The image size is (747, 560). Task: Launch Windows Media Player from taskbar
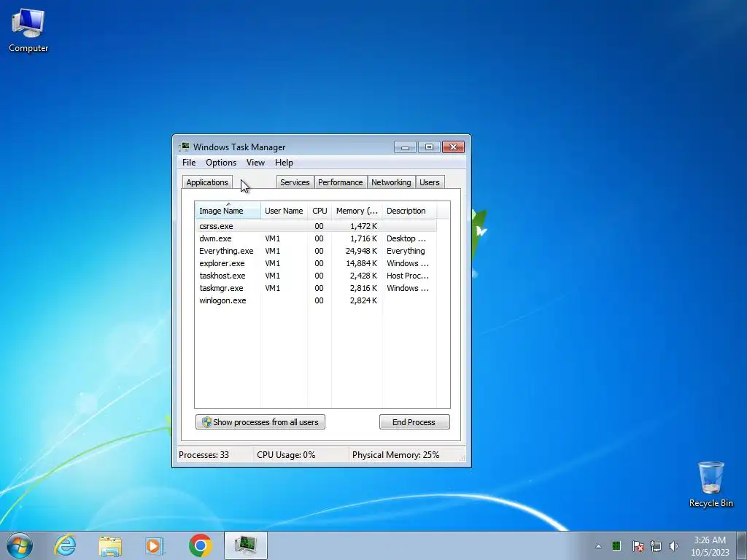[155, 545]
